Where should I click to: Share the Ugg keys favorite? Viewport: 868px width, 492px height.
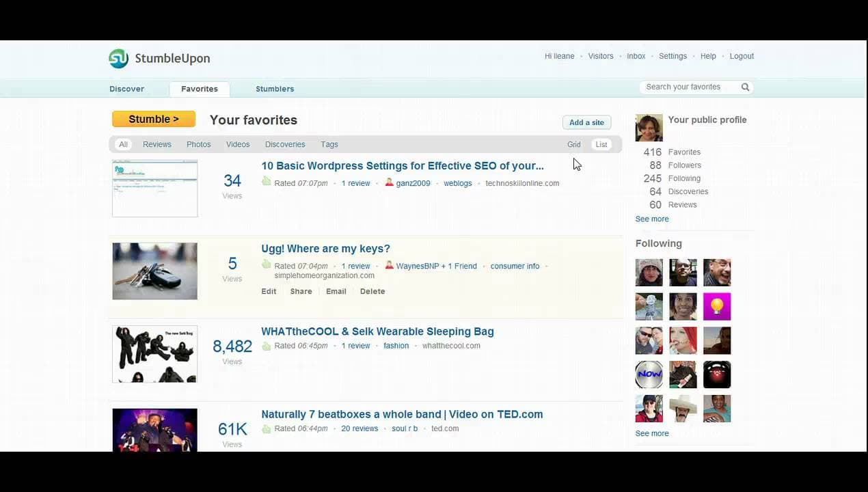(301, 291)
